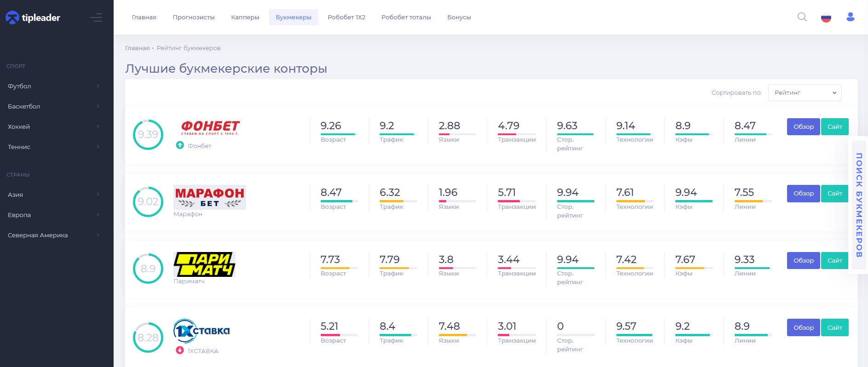Open the Париматч name link
Screen dimensions: 868x367
click(x=189, y=281)
